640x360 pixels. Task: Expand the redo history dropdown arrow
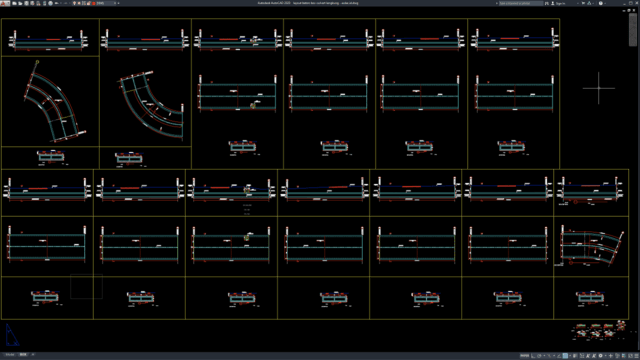pyautogui.click(x=69, y=3)
